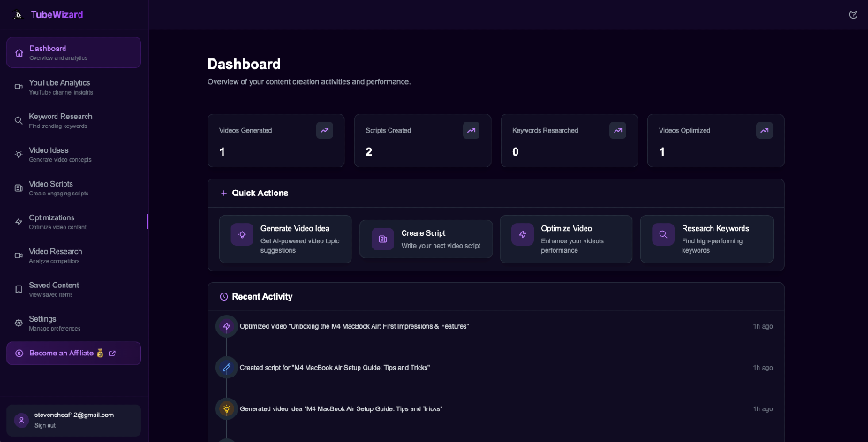Click the 'Generated video idea' activity text

(341, 408)
